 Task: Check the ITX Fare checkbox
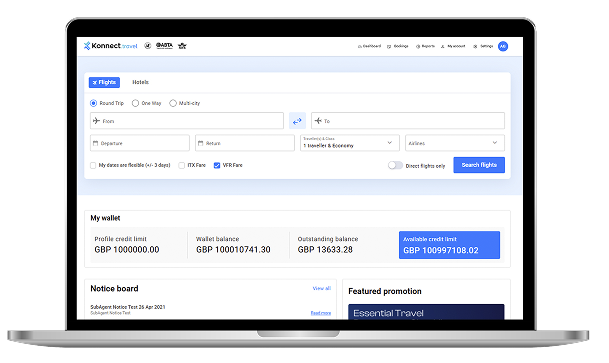click(x=181, y=165)
